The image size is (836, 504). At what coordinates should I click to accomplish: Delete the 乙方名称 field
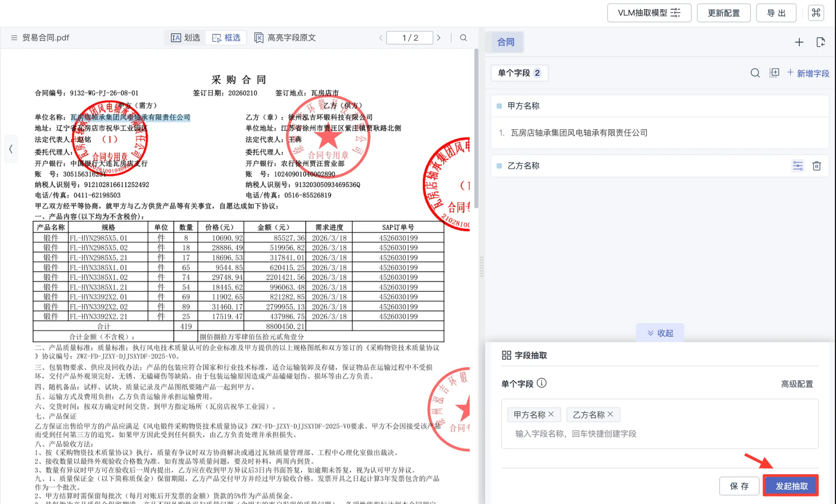coord(817,166)
